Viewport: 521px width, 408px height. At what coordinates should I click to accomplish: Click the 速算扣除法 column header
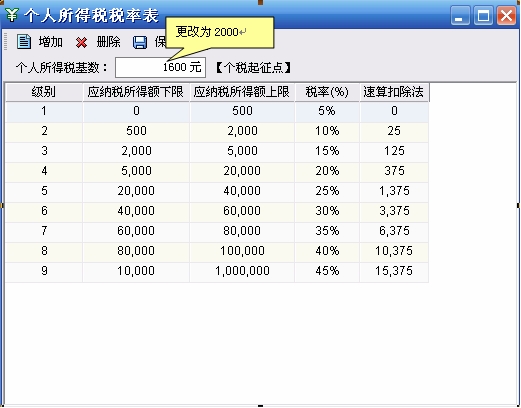(394, 92)
